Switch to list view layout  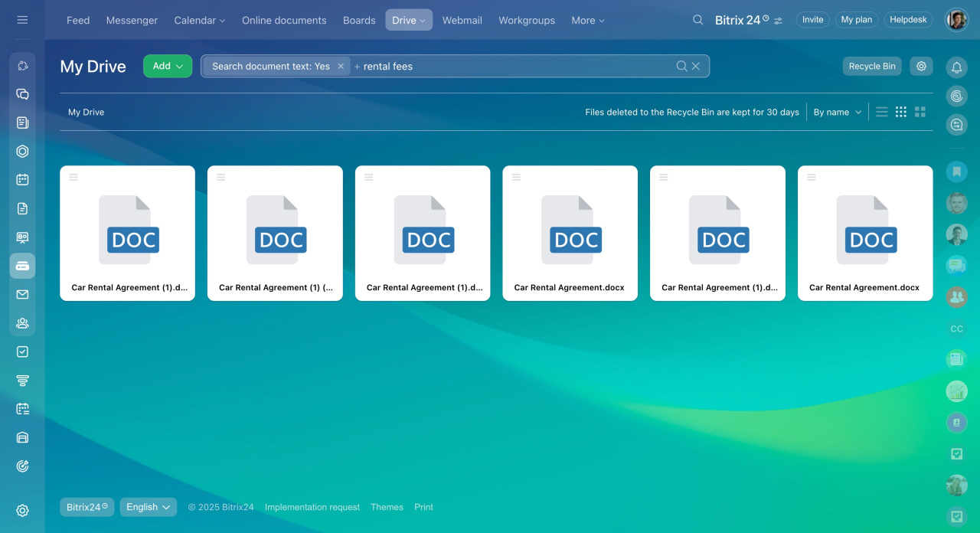tap(882, 112)
